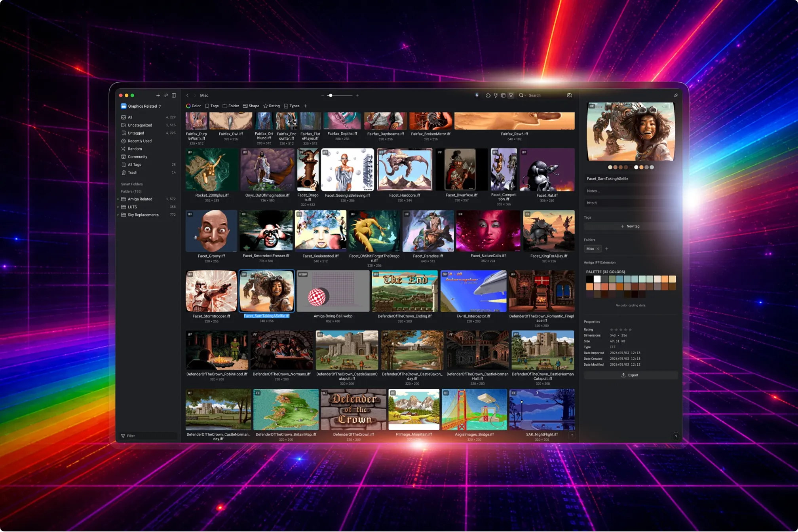This screenshot has height=532, width=798.
Task: Open the Shape filter
Action: [251, 106]
